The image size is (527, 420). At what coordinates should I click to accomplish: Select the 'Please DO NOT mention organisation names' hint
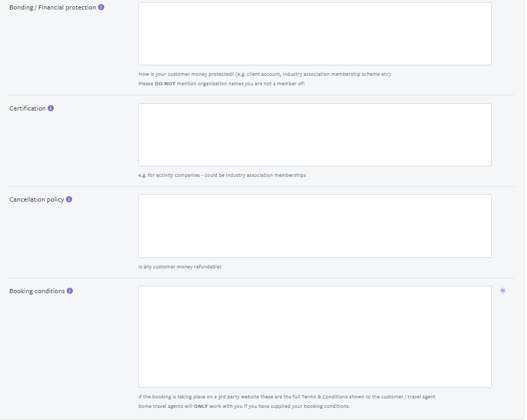[222, 84]
